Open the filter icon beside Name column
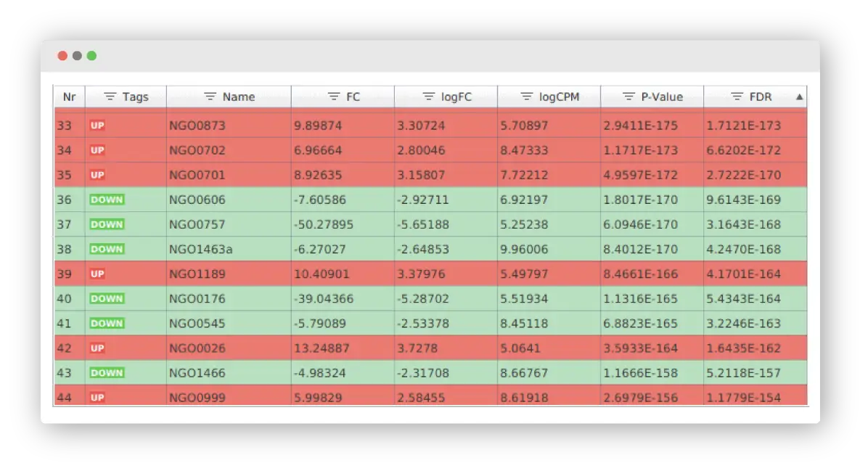The image size is (868, 471). point(210,97)
